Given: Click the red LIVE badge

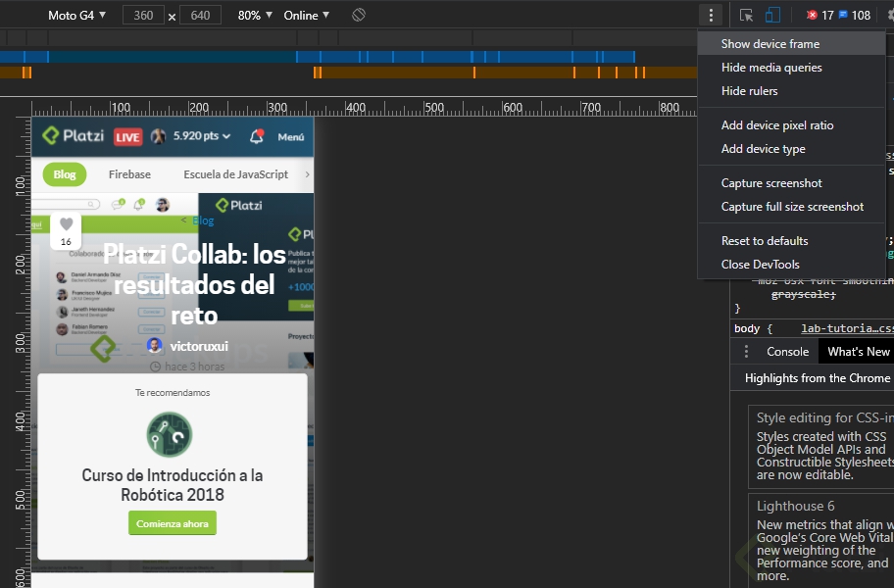Looking at the screenshot, I should click(127, 137).
